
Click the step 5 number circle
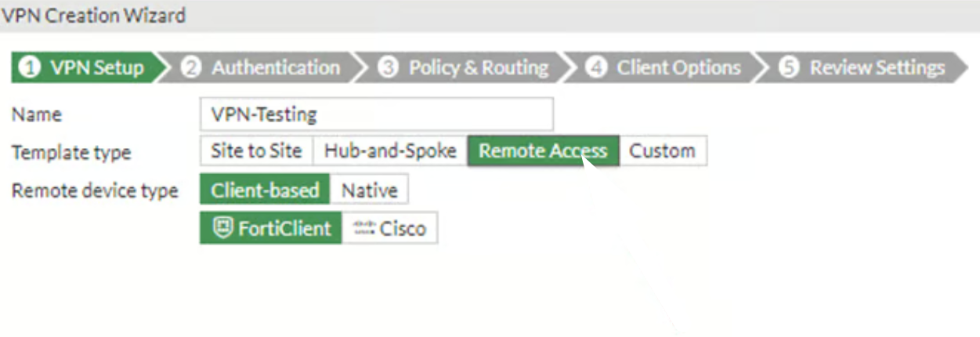[788, 68]
